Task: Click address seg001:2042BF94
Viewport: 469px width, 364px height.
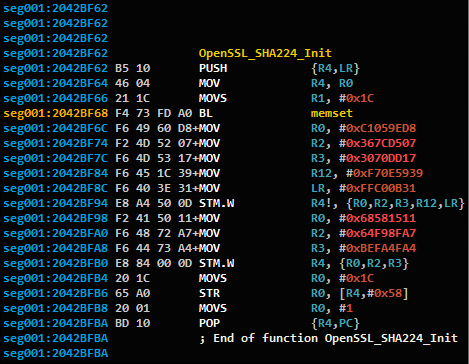Action: point(55,203)
